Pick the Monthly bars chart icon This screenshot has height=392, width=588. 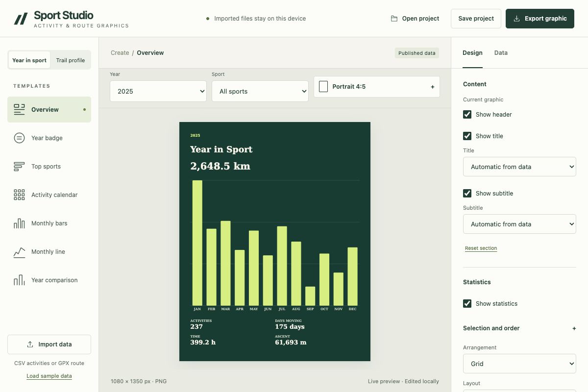pos(19,223)
